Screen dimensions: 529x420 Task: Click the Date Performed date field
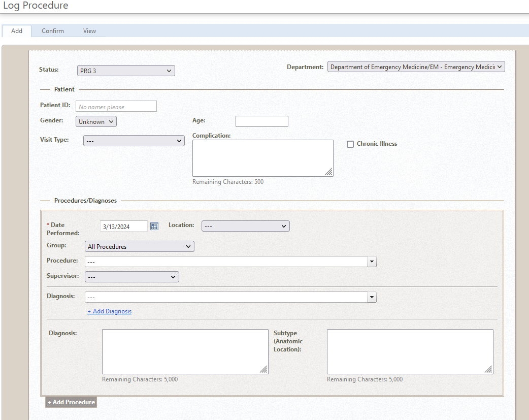pos(124,226)
